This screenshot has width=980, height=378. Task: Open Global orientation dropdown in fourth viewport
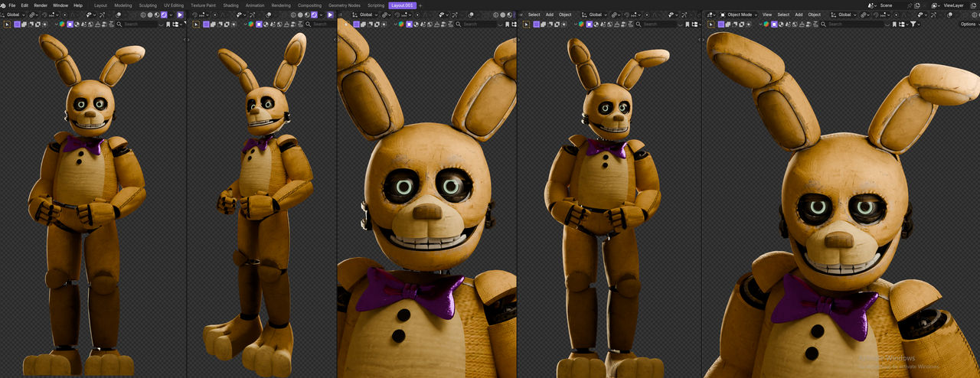tap(595, 15)
